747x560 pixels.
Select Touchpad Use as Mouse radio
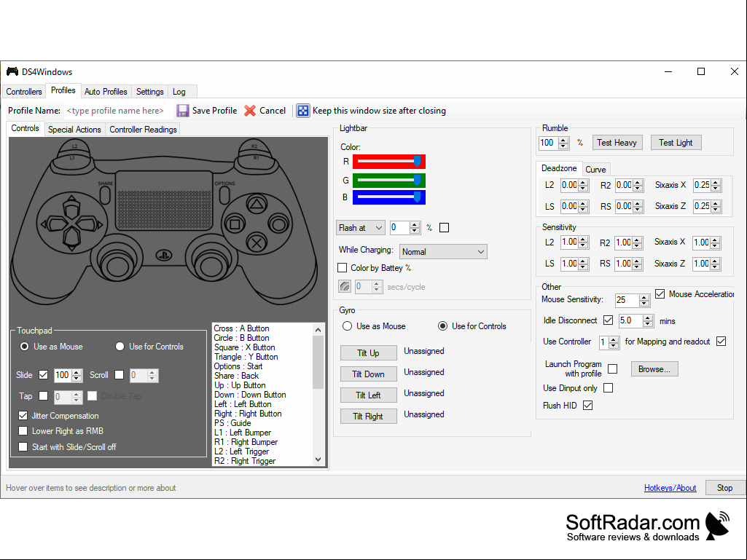24,347
